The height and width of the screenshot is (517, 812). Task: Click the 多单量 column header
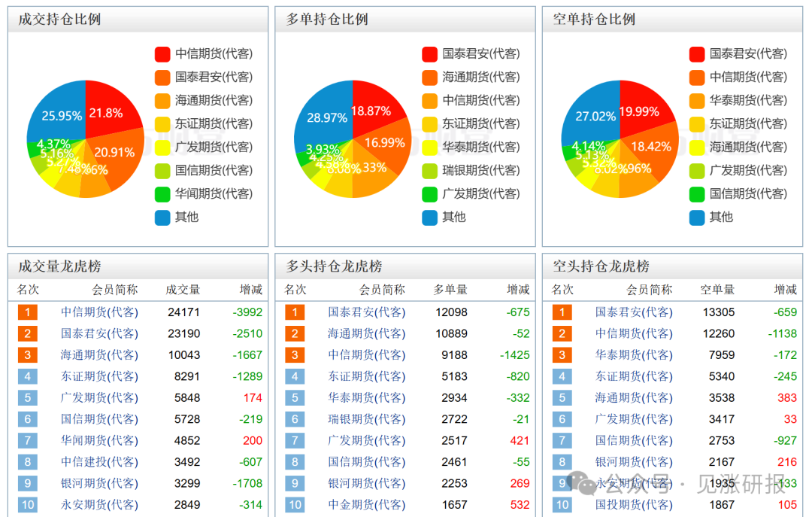click(x=450, y=290)
